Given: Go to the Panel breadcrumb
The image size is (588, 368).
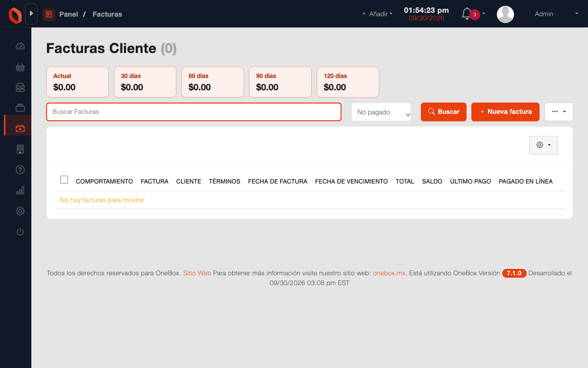Looking at the screenshot, I should tap(69, 14).
